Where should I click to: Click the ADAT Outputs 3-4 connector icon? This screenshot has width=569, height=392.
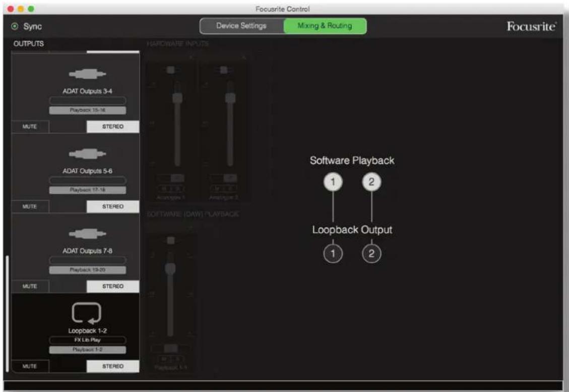(x=88, y=74)
